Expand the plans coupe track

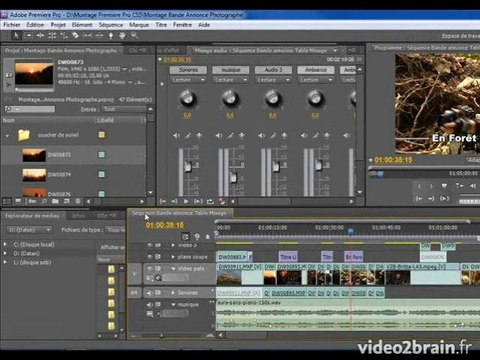pyautogui.click(x=173, y=257)
